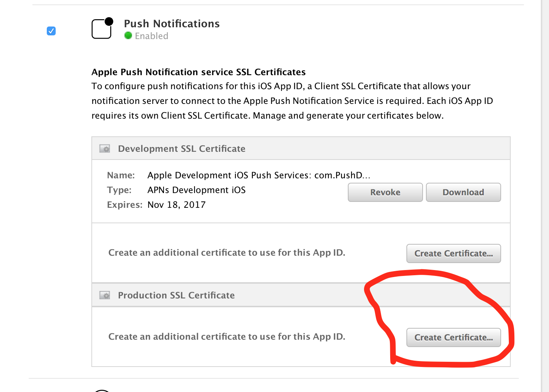Click the Push Notifications heading

tap(172, 24)
